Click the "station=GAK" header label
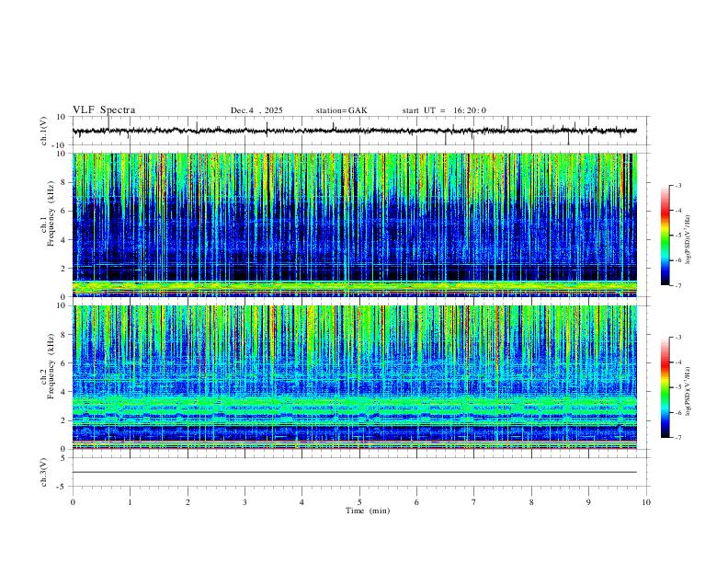The height and width of the screenshot is (563, 728). (341, 110)
